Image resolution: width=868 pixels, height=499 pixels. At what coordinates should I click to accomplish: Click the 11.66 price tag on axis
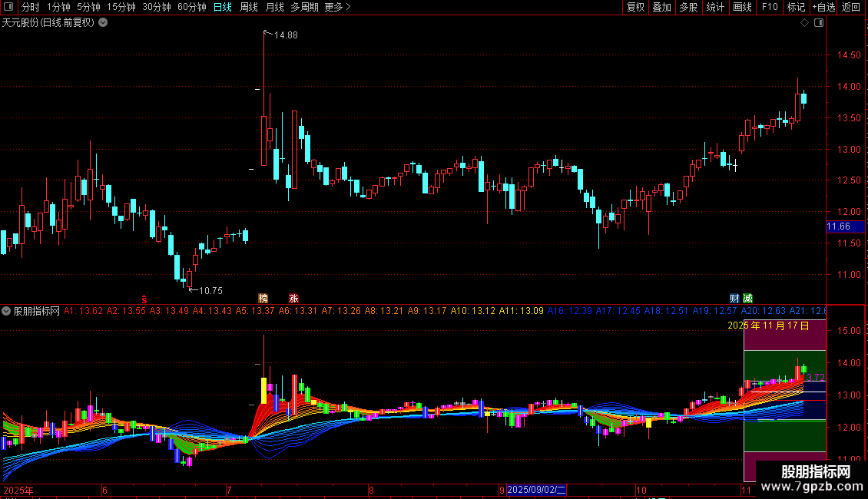click(x=845, y=226)
